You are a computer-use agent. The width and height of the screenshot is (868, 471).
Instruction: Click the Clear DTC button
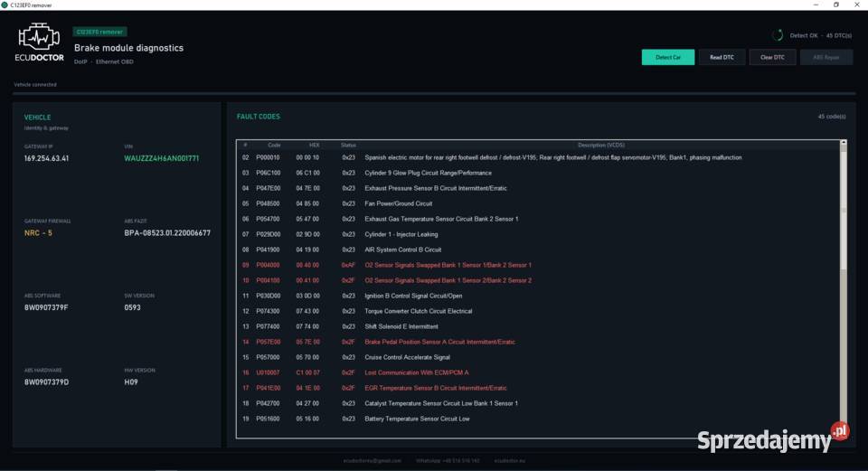click(772, 57)
